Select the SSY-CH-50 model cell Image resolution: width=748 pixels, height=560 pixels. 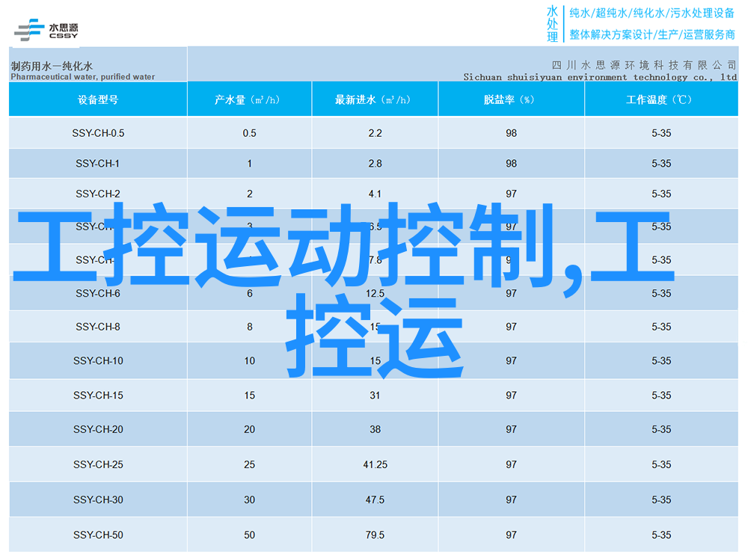coord(98,535)
